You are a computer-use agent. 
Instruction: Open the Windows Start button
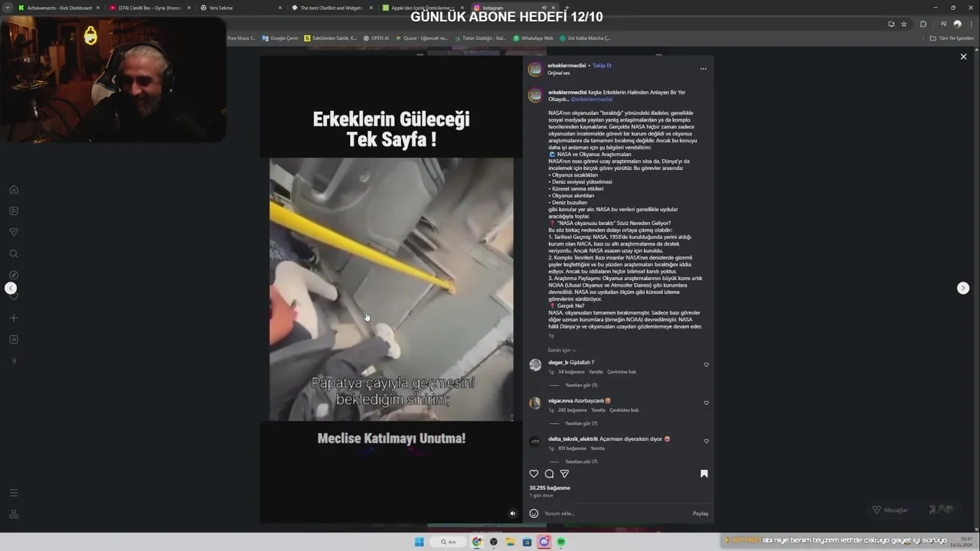click(x=419, y=542)
